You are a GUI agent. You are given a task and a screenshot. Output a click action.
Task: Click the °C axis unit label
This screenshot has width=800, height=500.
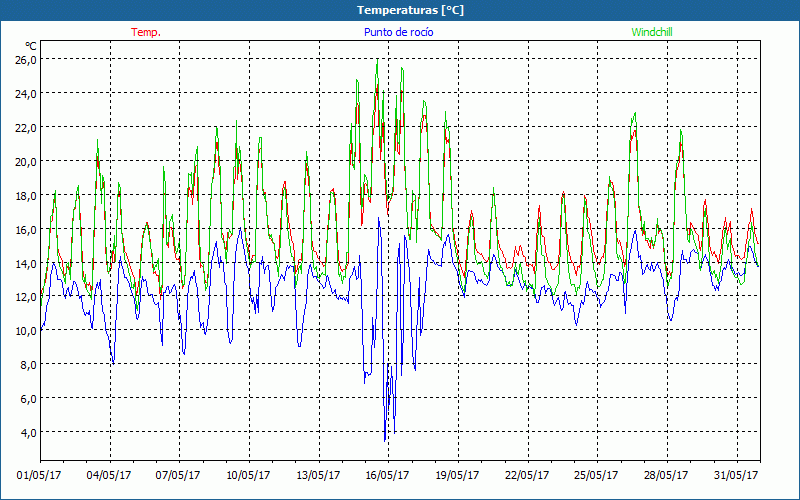coord(31,46)
